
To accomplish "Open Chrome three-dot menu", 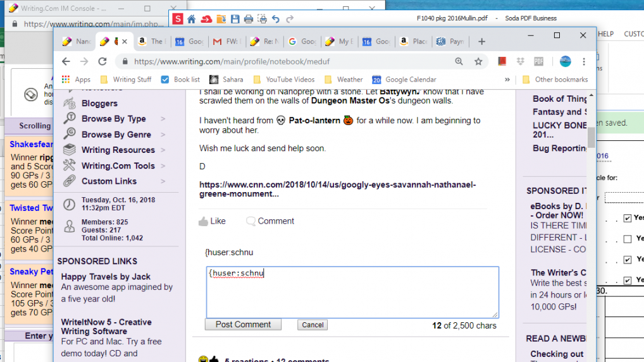I will [584, 61].
